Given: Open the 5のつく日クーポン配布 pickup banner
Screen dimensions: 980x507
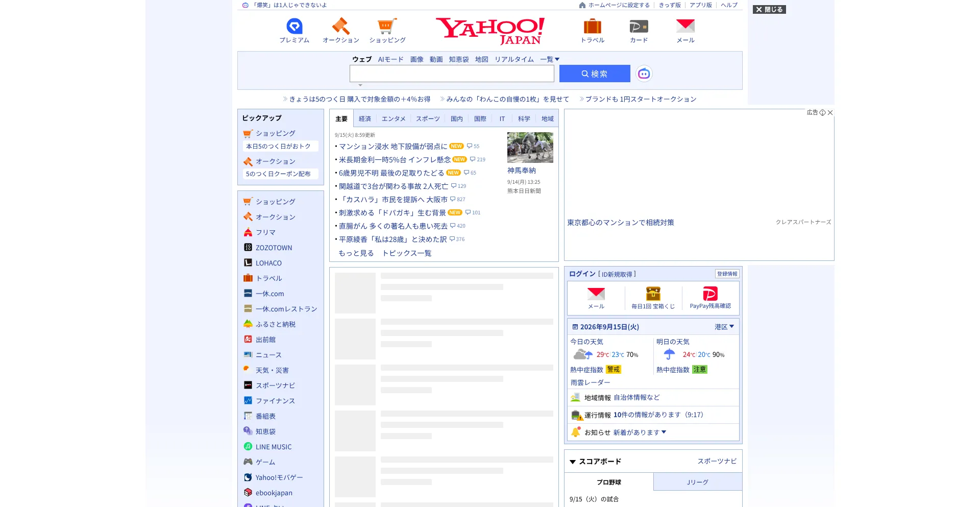Looking at the screenshot, I should point(281,174).
